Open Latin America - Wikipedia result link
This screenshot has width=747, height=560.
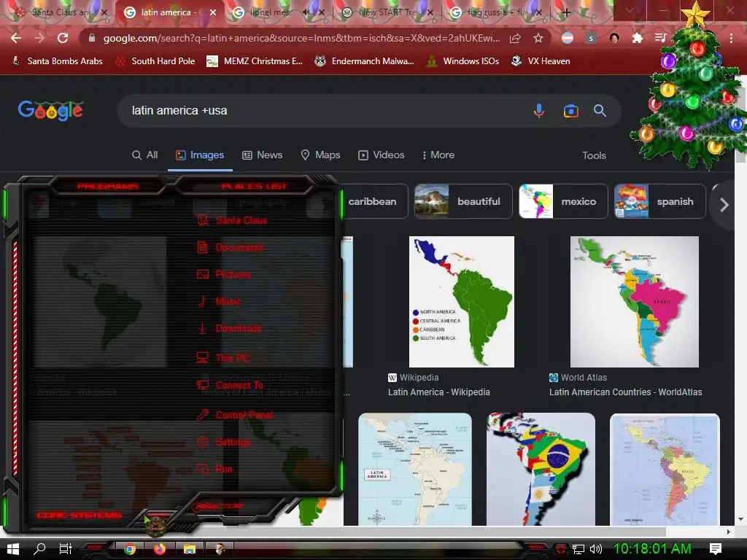tap(438, 392)
